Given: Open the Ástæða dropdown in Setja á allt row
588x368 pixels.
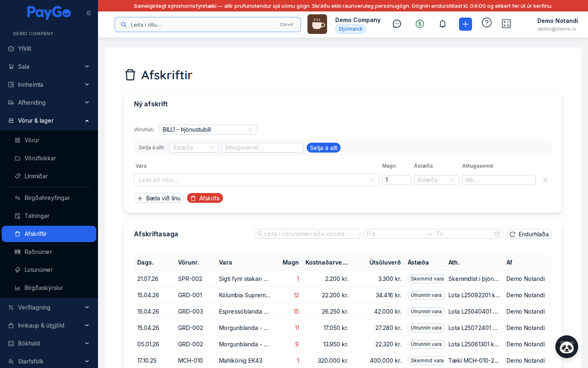Looking at the screenshot, I should click(x=194, y=148).
